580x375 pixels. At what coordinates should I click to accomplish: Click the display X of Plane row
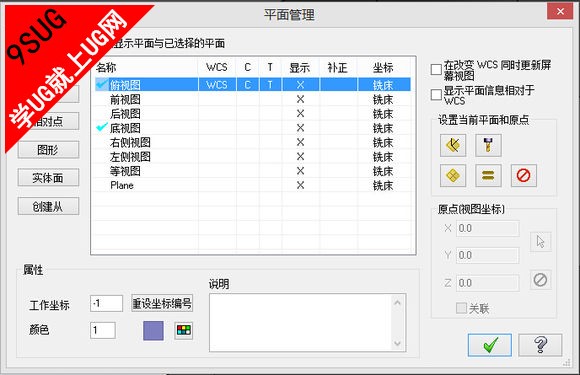click(300, 185)
